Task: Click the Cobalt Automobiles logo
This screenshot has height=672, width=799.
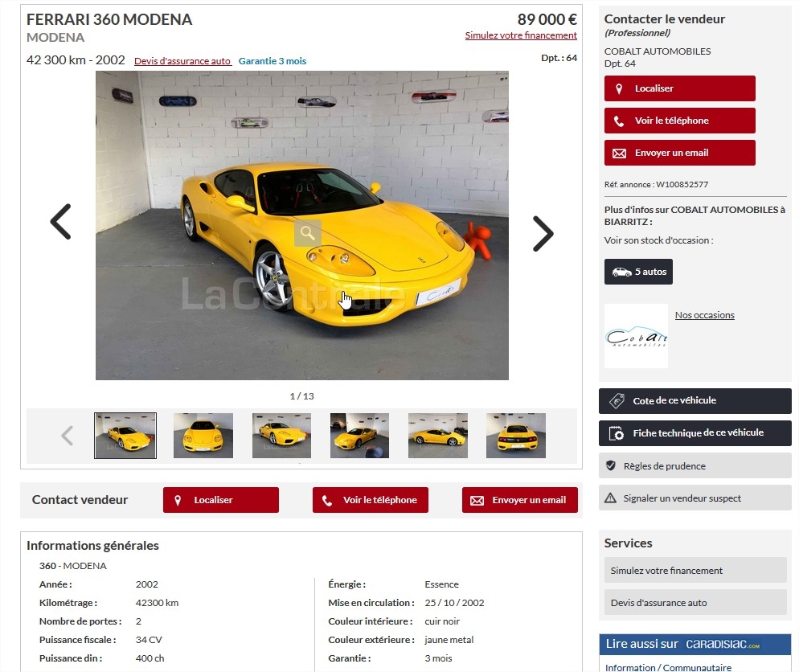Action: (x=636, y=336)
